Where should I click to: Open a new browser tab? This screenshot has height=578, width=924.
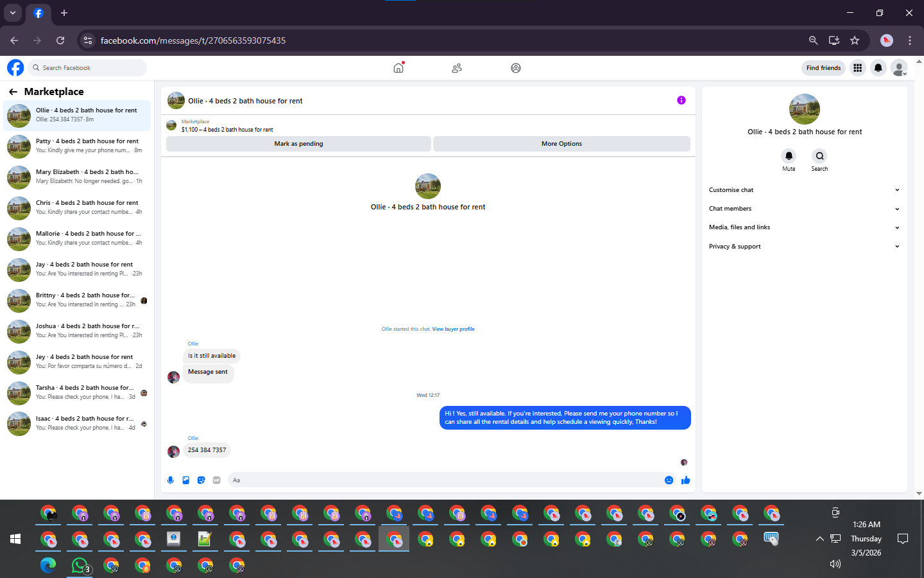(64, 13)
